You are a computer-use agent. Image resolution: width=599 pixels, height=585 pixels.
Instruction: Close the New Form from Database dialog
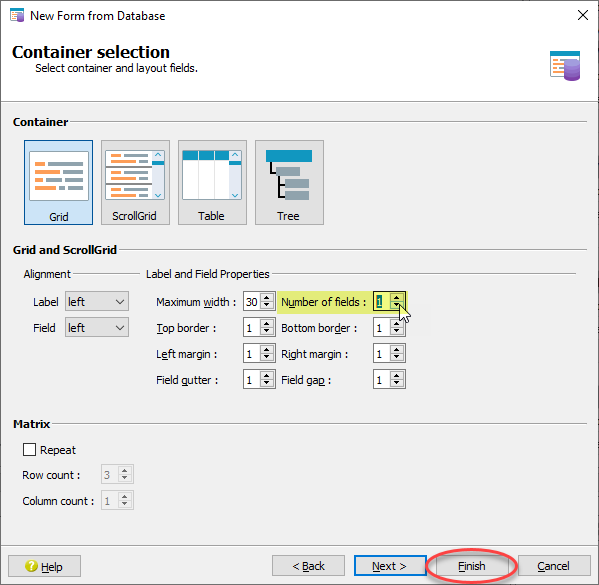click(x=583, y=15)
